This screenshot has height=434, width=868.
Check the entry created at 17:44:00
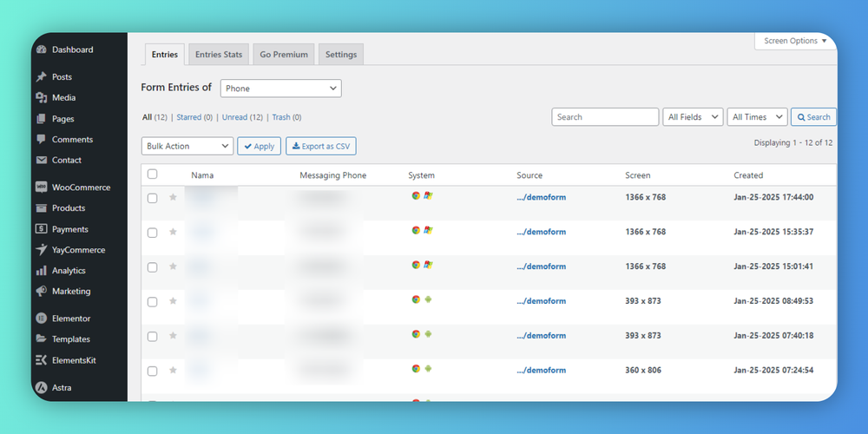point(152,198)
